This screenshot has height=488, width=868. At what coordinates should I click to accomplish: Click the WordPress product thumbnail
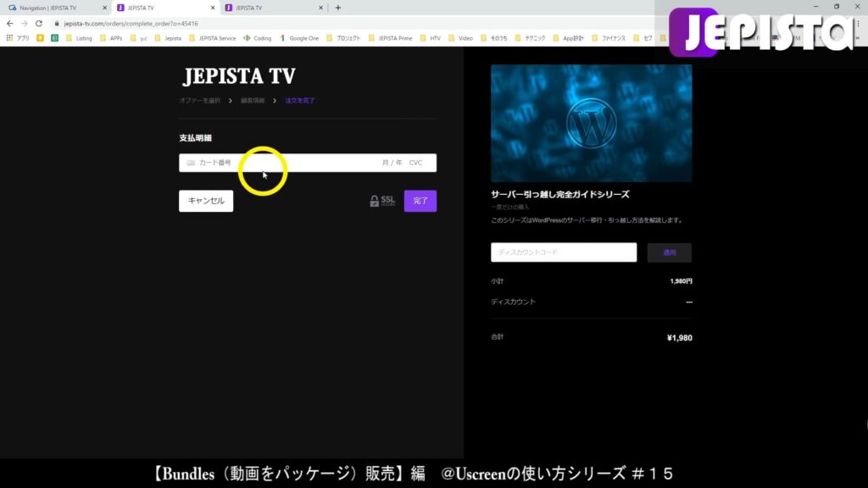pyautogui.click(x=591, y=124)
